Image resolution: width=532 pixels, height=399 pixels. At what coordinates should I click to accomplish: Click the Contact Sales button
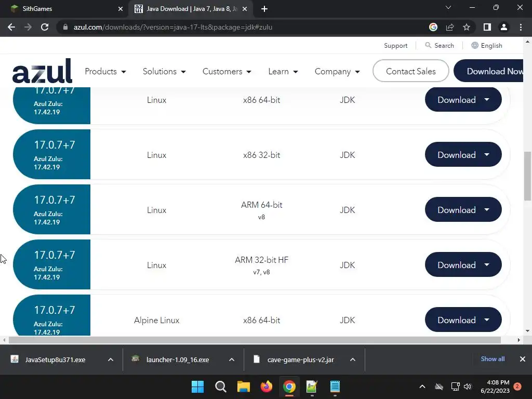point(410,71)
